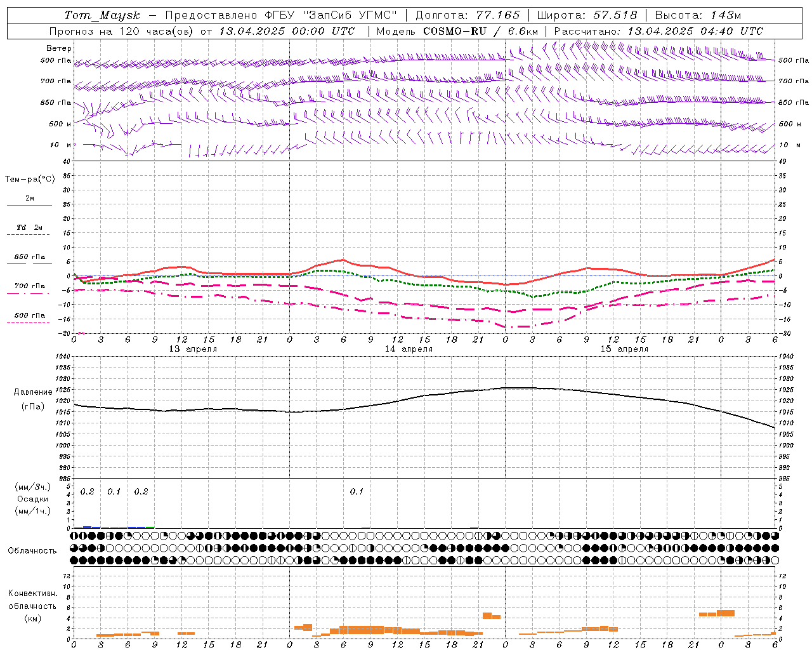812x650 pixels.
Task: Click the 'Осадки' precipitation label
Action: click(33, 499)
